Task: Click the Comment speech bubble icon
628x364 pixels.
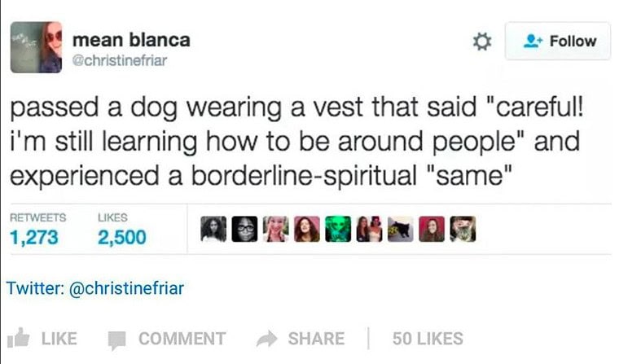Action: tap(117, 340)
